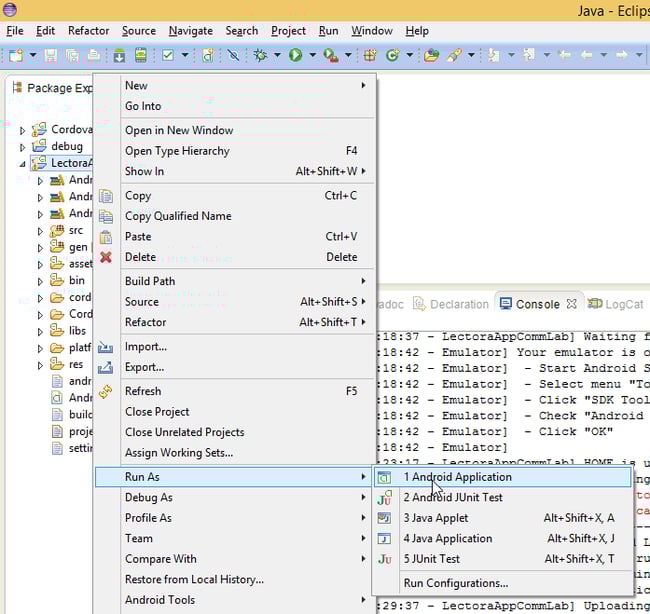This screenshot has width=650, height=614.
Task: Open the Window menu
Action: point(372,31)
